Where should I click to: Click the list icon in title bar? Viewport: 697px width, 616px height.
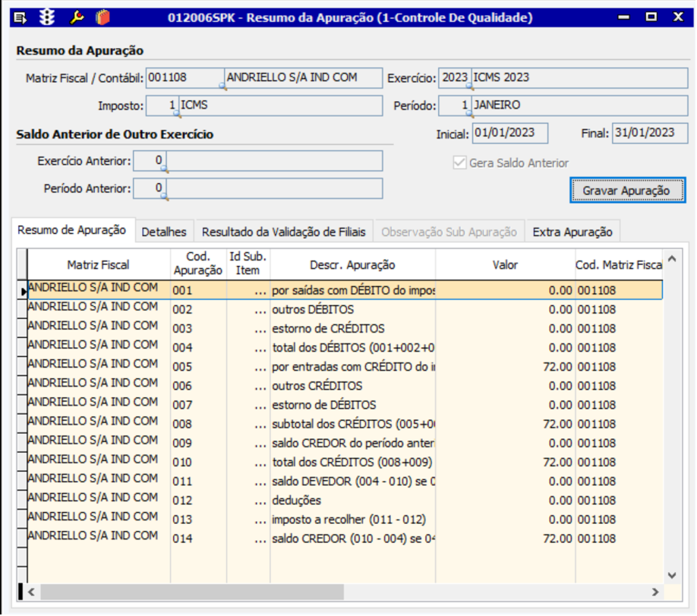(20, 17)
